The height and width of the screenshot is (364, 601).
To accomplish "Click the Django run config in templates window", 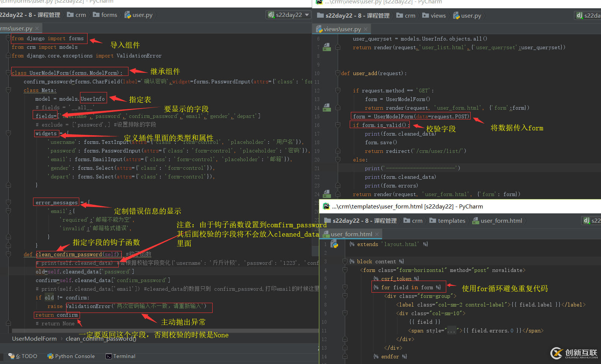I will pyautogui.click(x=591, y=221).
